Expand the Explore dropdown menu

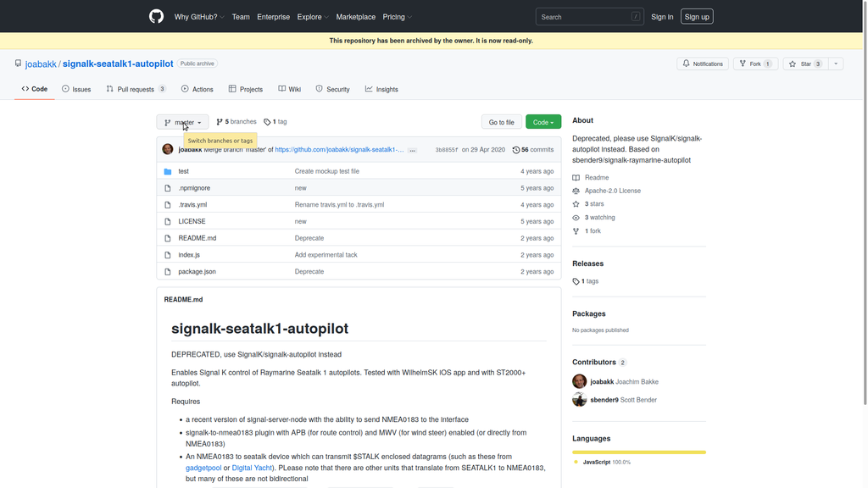coord(313,17)
